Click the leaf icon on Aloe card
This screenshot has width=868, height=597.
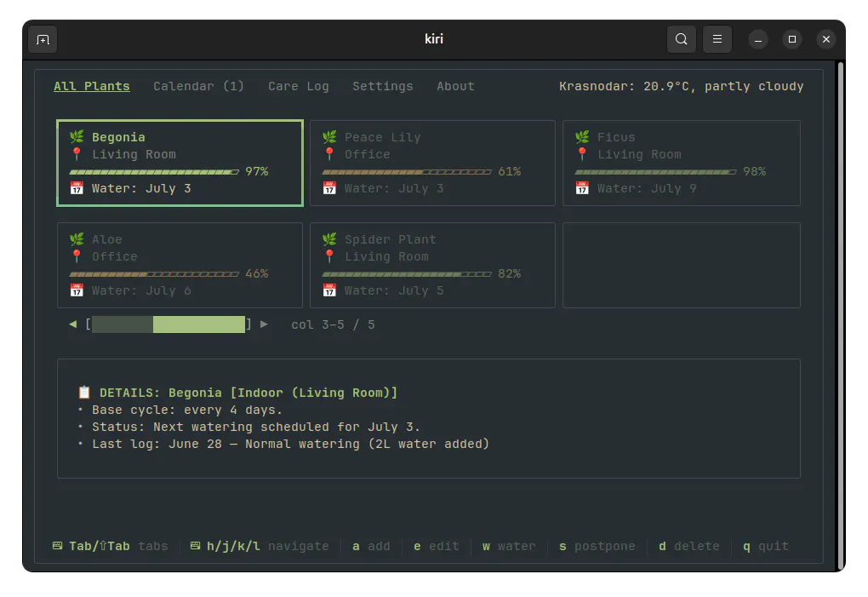pos(77,239)
